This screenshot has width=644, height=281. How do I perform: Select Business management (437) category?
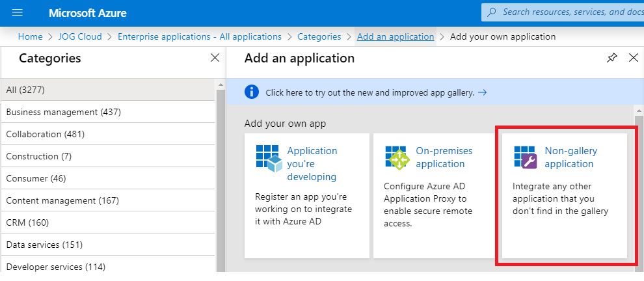(107, 112)
